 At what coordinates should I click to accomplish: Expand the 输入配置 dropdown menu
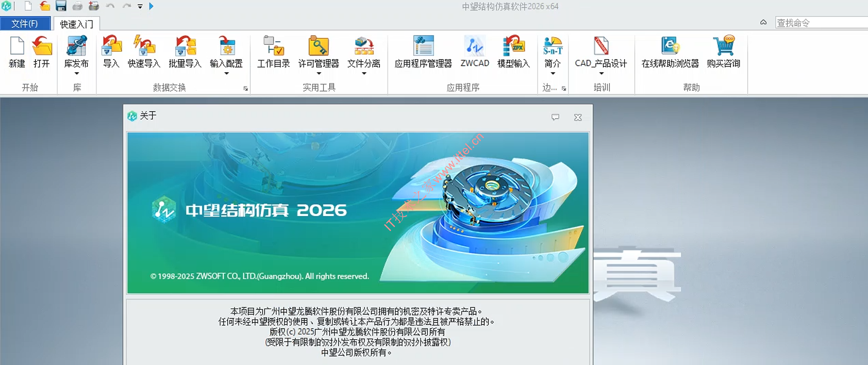226,74
